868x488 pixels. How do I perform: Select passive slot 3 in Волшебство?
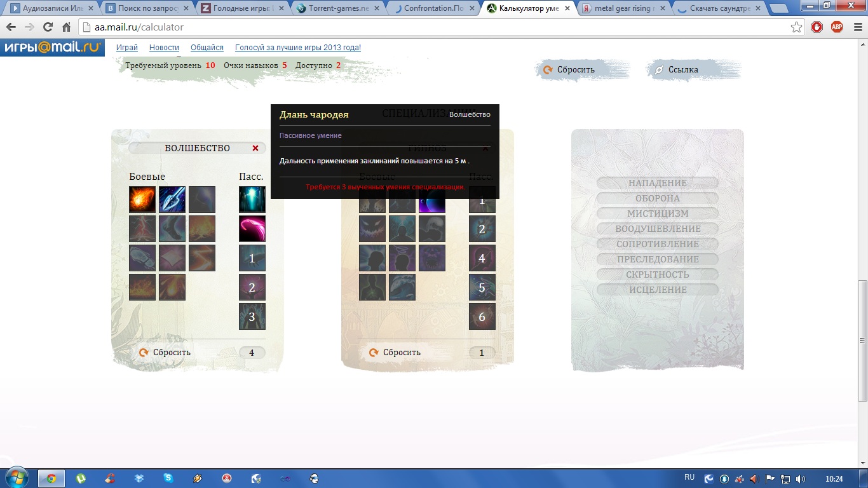(252, 316)
